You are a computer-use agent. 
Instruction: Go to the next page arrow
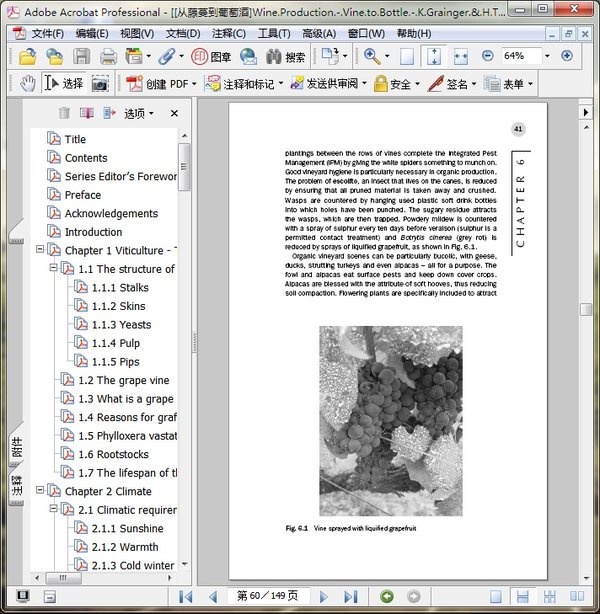click(323, 597)
